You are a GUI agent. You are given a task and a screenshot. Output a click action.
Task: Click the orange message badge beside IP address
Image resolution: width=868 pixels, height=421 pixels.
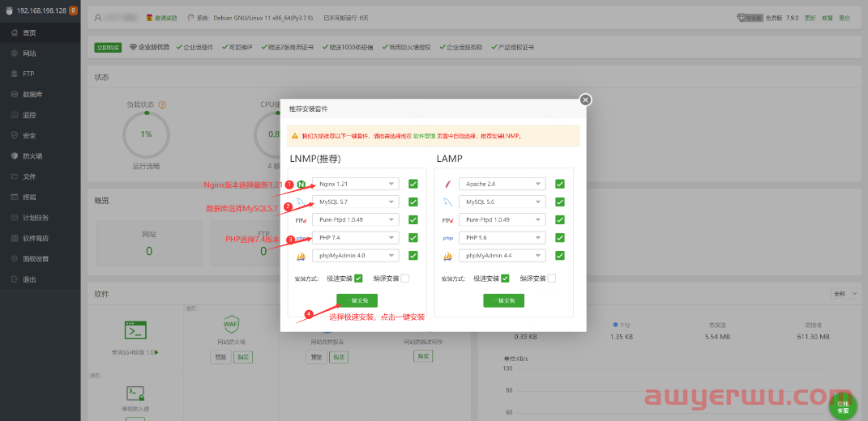[x=73, y=11]
